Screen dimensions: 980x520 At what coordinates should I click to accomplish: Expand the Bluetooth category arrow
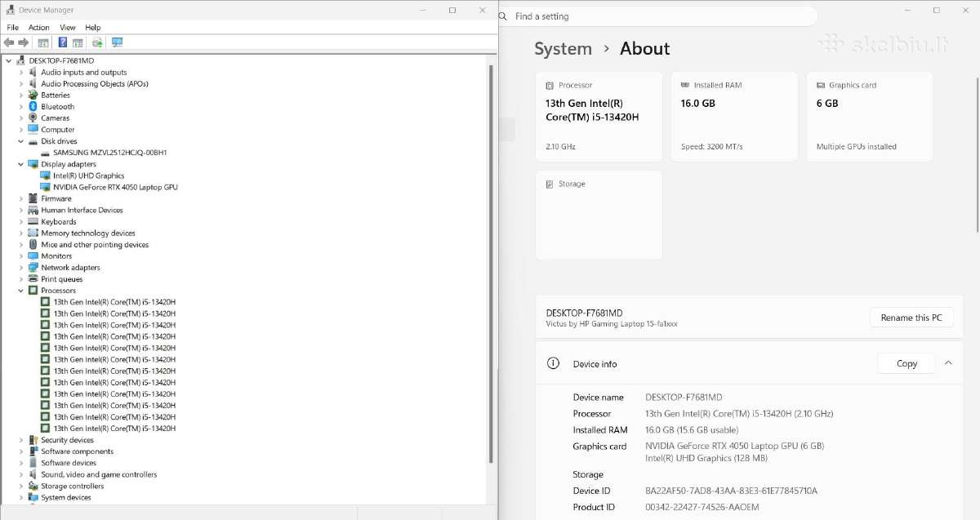(x=21, y=106)
